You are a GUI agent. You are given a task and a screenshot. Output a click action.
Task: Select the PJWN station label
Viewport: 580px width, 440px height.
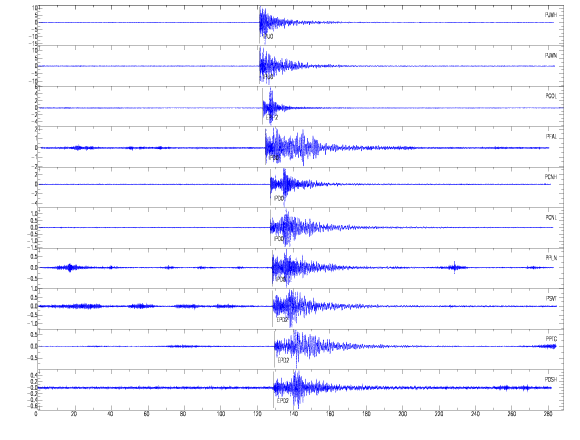(x=551, y=56)
